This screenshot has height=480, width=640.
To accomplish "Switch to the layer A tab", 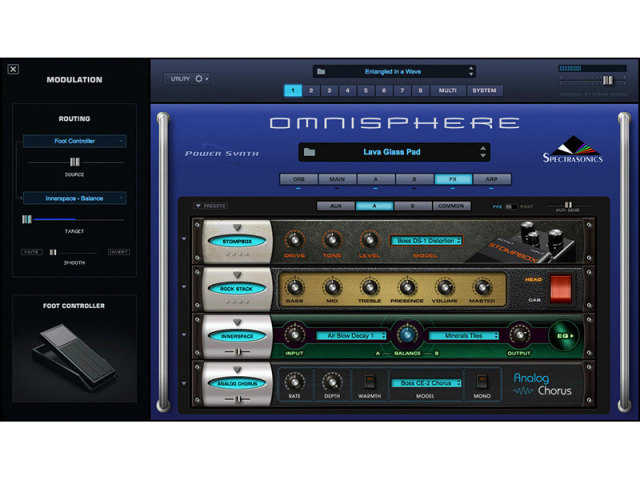I will point(376,179).
